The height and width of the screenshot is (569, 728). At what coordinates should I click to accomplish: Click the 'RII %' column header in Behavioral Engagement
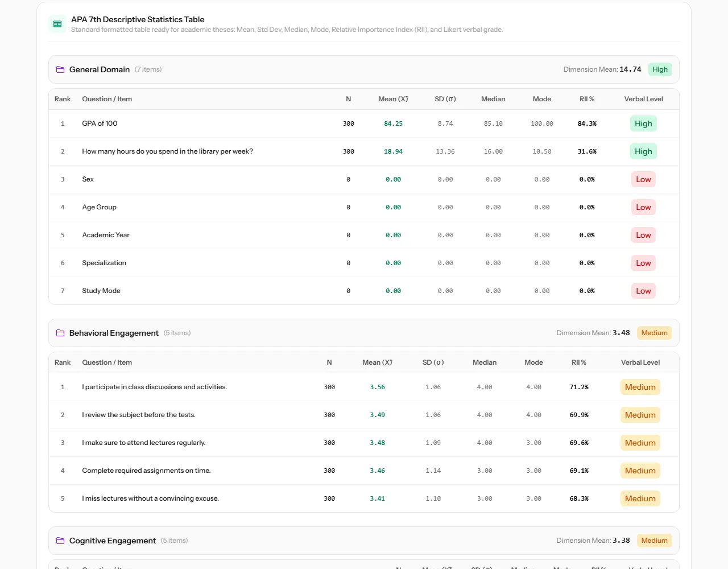click(x=579, y=362)
